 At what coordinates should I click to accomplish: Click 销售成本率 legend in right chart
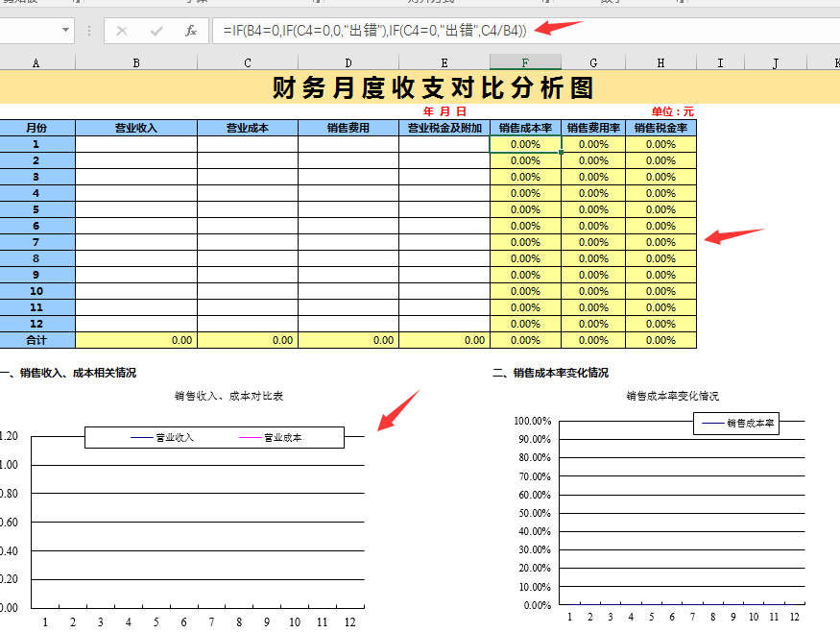pyautogui.click(x=737, y=423)
